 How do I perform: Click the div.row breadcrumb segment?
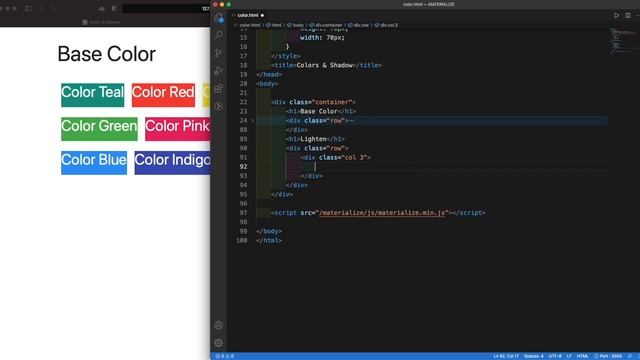point(358,25)
